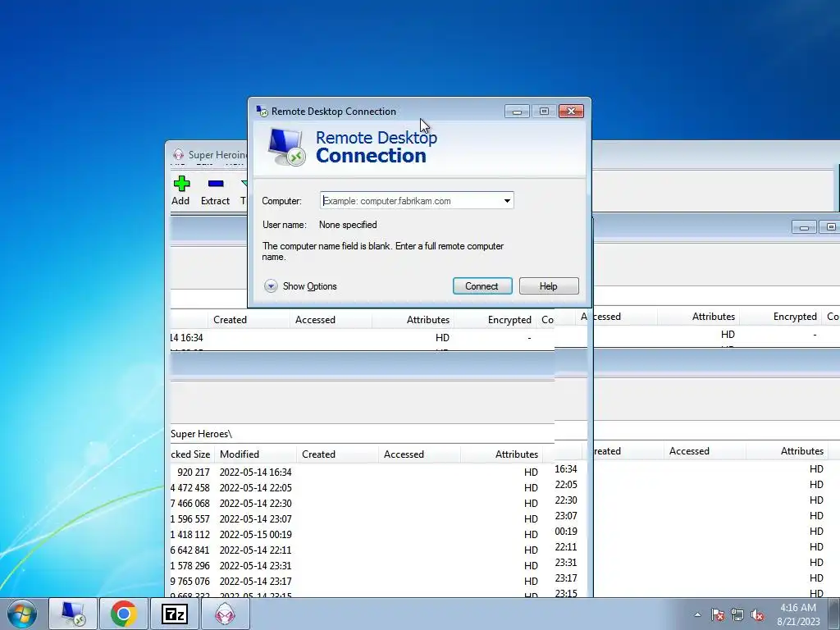
Task: Show hidden tray icons with the arrow
Action: click(x=697, y=614)
